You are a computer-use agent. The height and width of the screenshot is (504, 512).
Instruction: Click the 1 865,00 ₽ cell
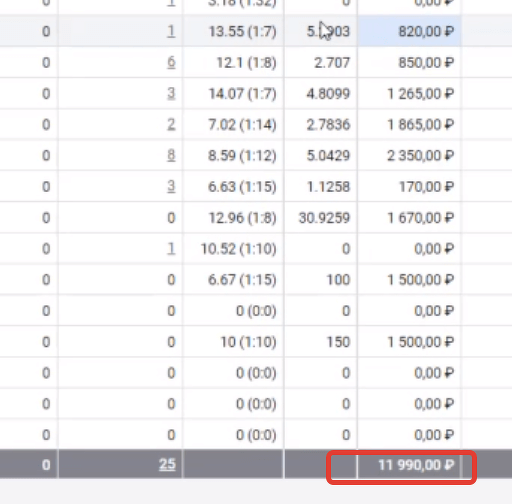(x=409, y=124)
